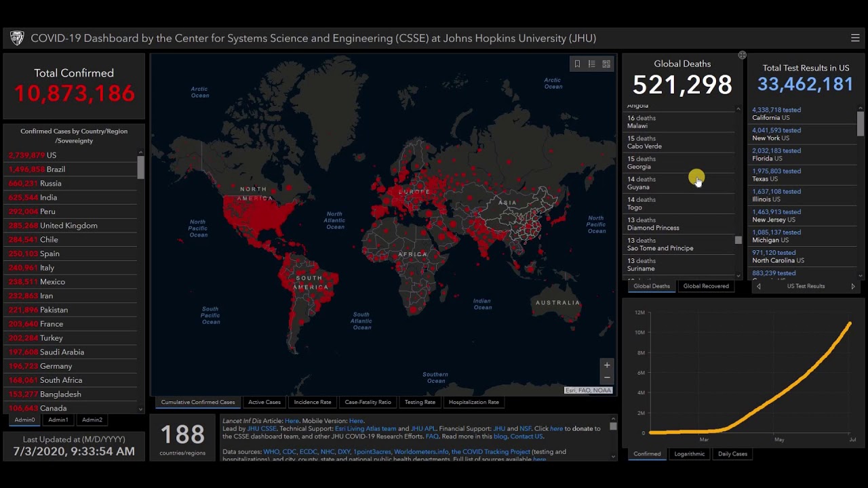Screen dimensions: 868x488
Task: Select the Admin2 tab
Action: (92, 420)
